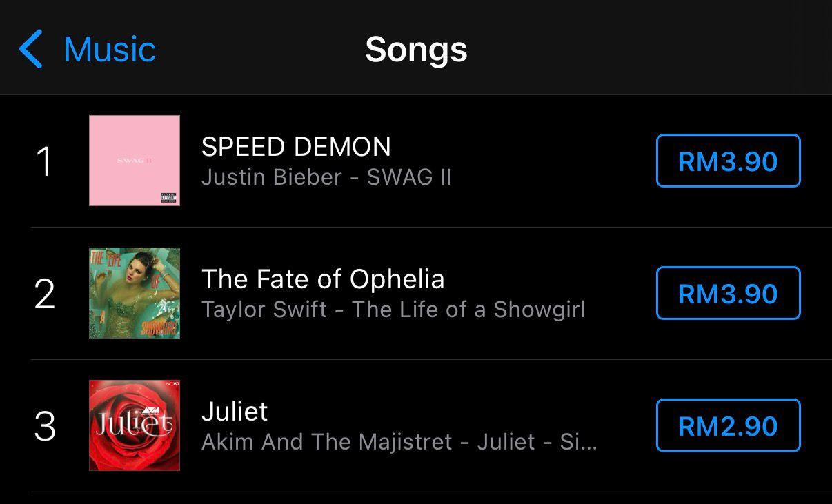This screenshot has height=504, width=832.
Task: Select The Fate of Ophelia song title
Action: coord(323,279)
